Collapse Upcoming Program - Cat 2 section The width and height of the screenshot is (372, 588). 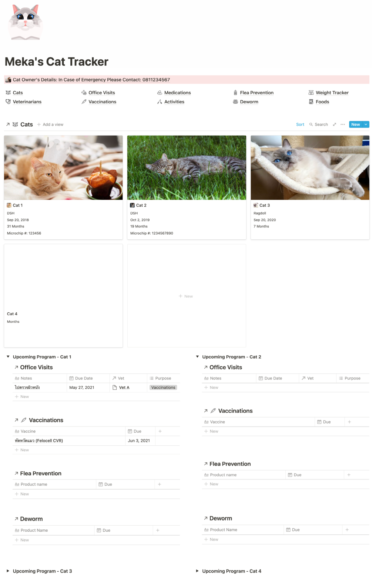click(x=197, y=357)
